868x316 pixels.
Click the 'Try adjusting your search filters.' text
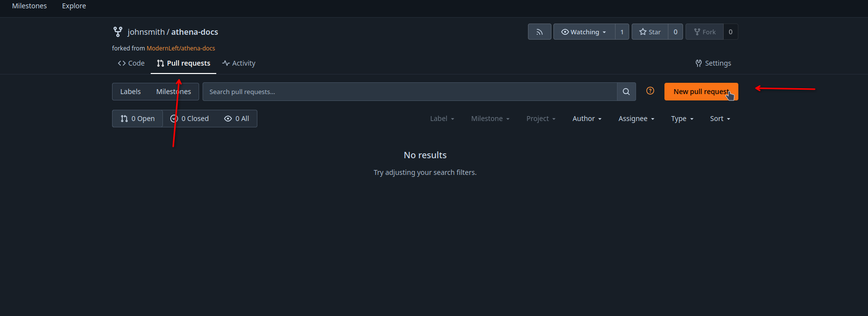tap(425, 172)
